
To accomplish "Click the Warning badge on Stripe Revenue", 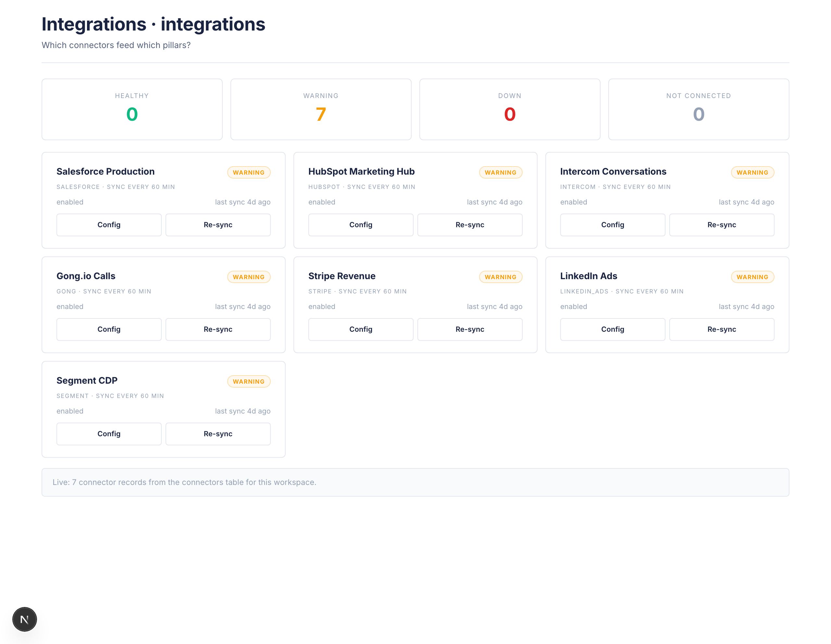I will point(500,277).
